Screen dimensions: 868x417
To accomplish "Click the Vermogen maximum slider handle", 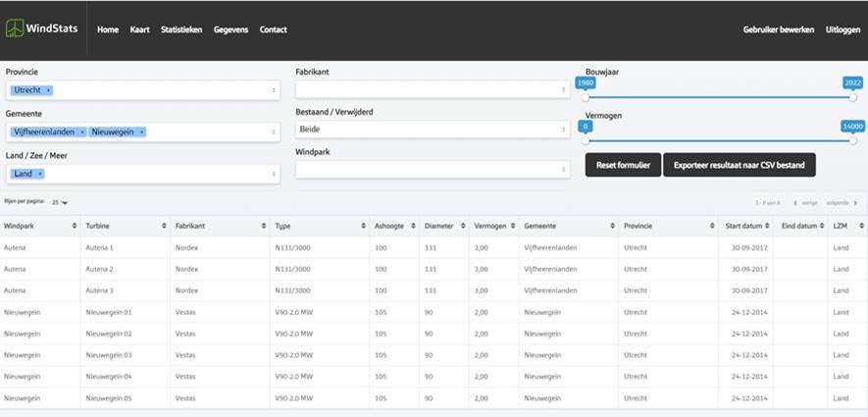I will coord(853,140).
